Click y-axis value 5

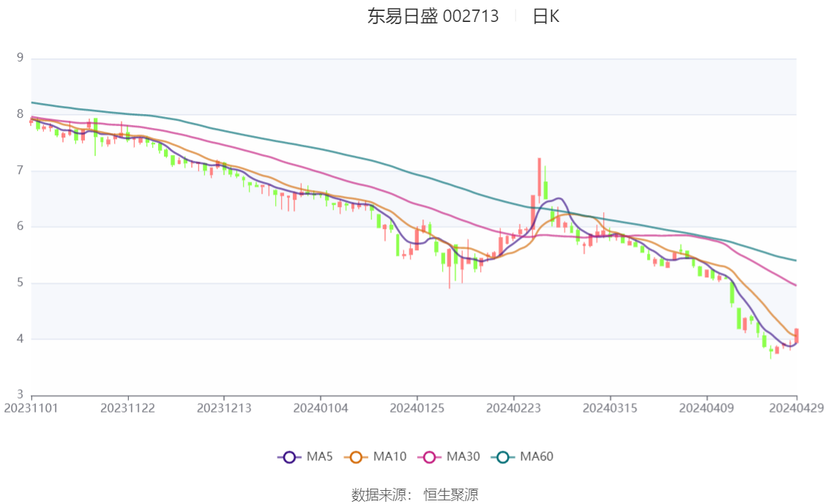(x=20, y=283)
